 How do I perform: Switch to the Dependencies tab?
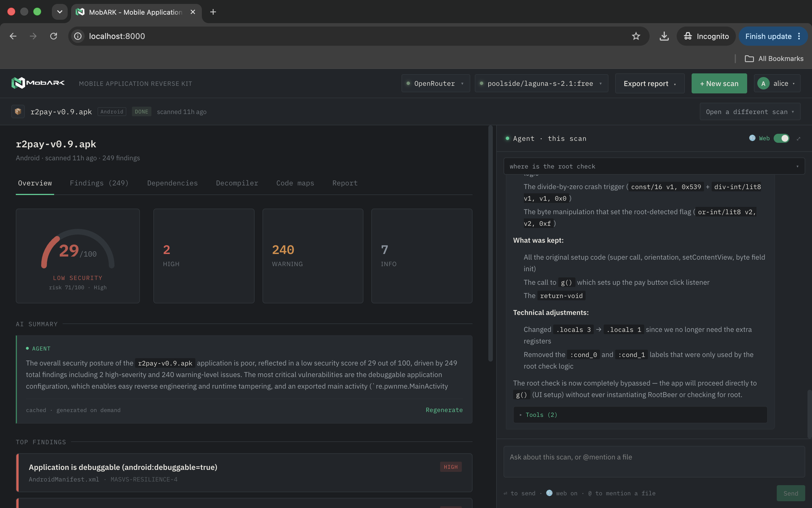tap(173, 183)
